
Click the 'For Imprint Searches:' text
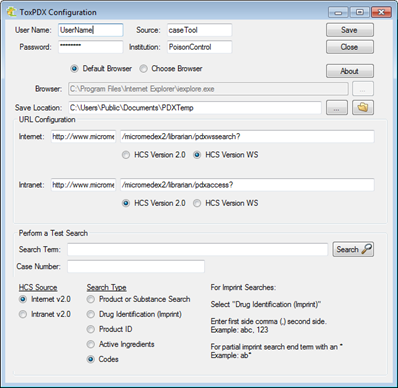click(243, 287)
